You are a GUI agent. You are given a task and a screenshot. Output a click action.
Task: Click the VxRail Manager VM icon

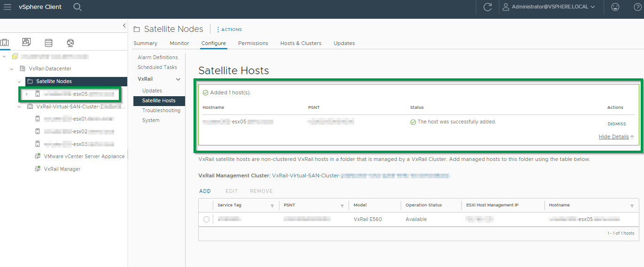tap(38, 169)
